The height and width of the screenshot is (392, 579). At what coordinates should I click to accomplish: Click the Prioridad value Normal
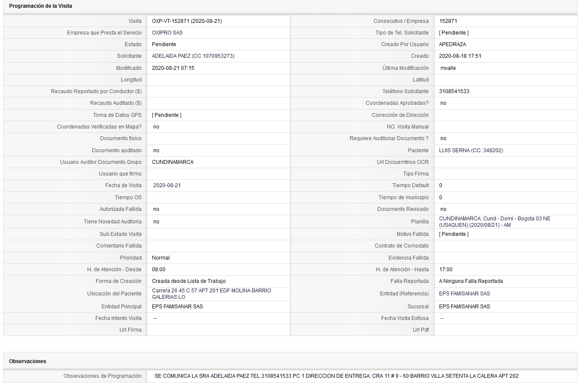click(x=161, y=258)
